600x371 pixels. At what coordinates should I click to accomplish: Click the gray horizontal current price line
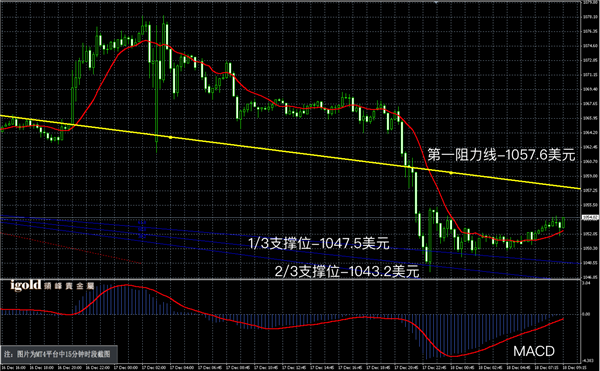290,218
